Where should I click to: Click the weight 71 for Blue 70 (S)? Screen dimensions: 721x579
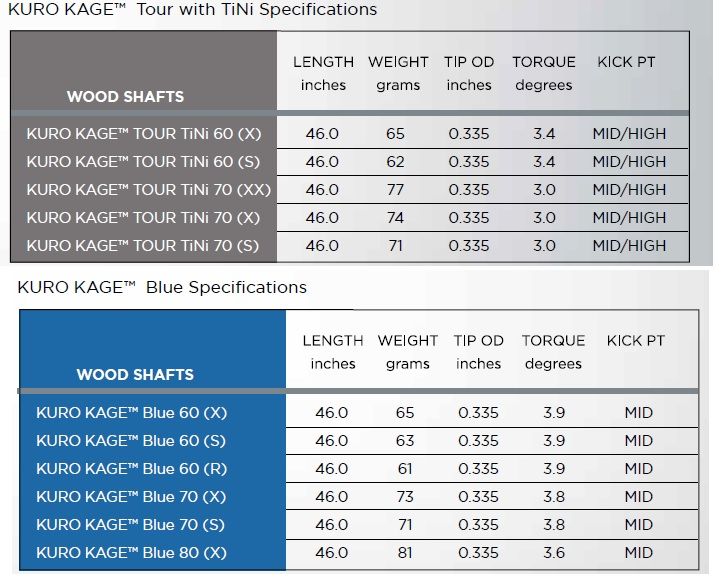pyautogui.click(x=405, y=525)
